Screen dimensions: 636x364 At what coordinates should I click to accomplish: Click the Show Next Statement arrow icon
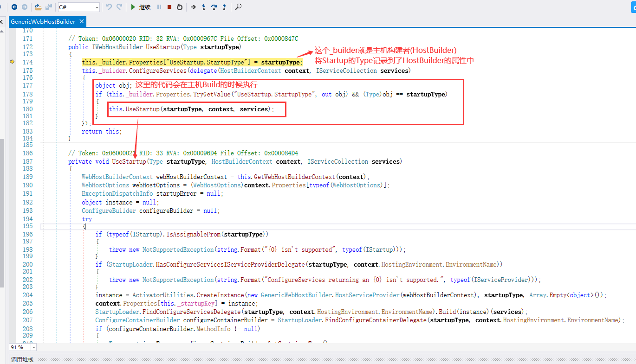pyautogui.click(x=194, y=7)
